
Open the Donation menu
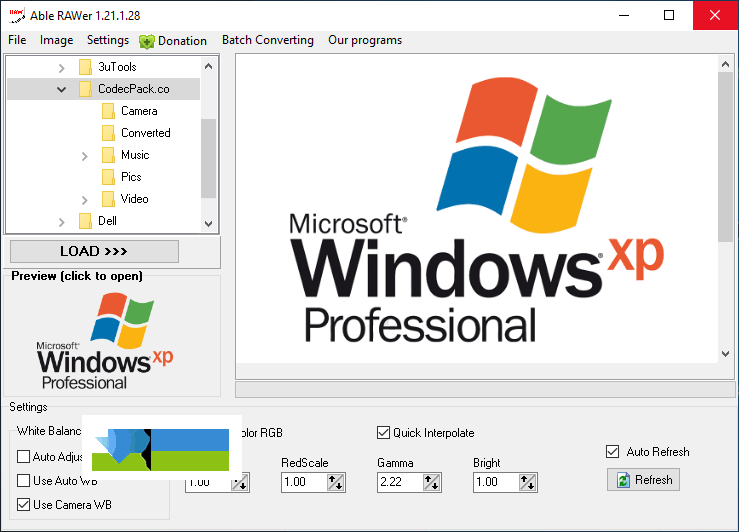[x=173, y=41]
